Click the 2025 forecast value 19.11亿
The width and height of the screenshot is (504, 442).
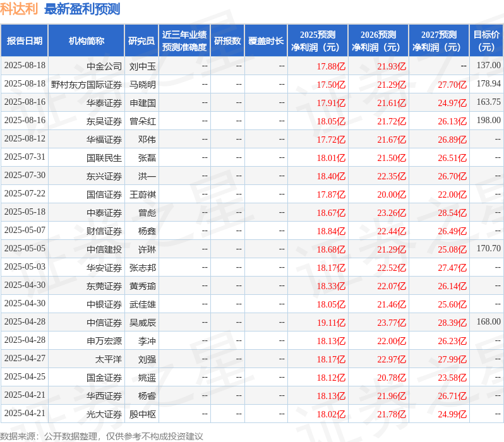click(331, 323)
